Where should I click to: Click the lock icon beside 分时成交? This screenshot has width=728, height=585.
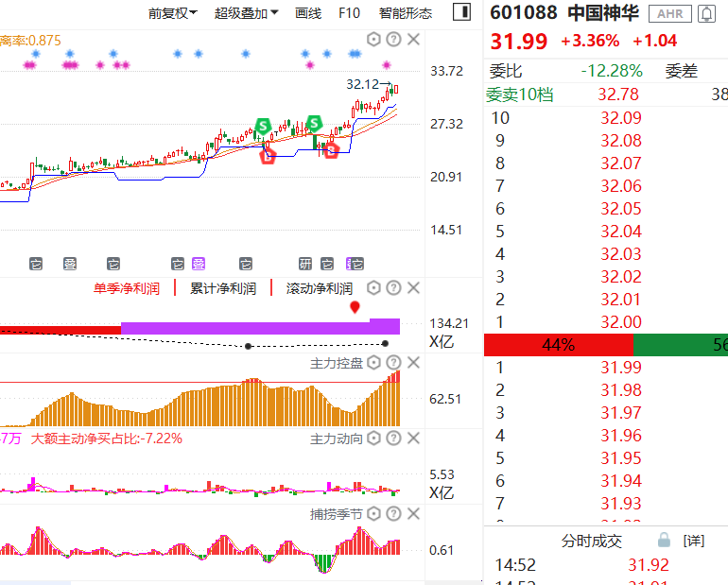click(664, 541)
